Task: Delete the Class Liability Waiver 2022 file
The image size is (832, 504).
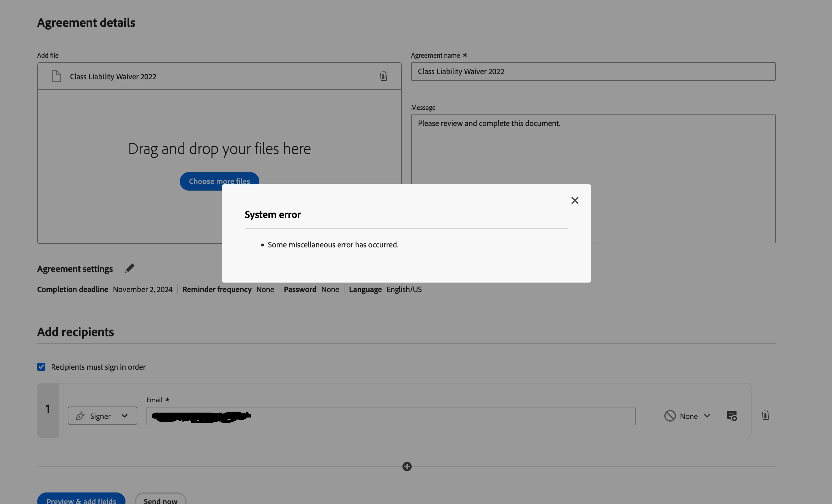Action: coord(383,76)
